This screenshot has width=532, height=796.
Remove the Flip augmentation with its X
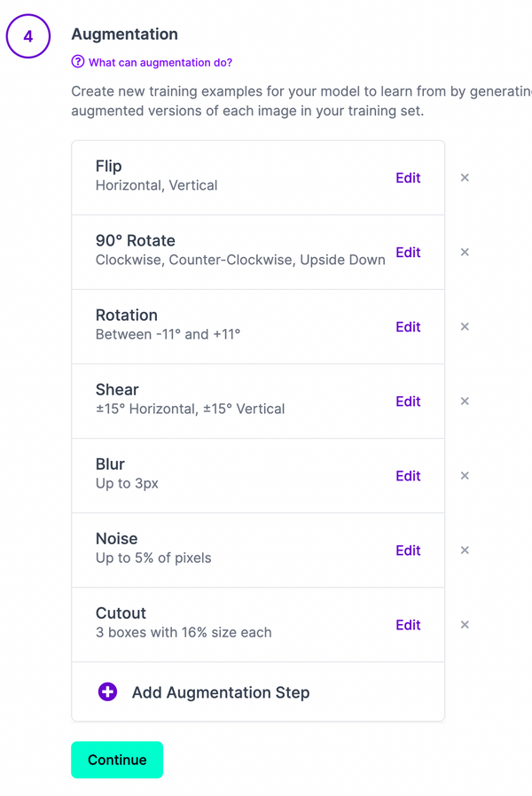tap(465, 177)
